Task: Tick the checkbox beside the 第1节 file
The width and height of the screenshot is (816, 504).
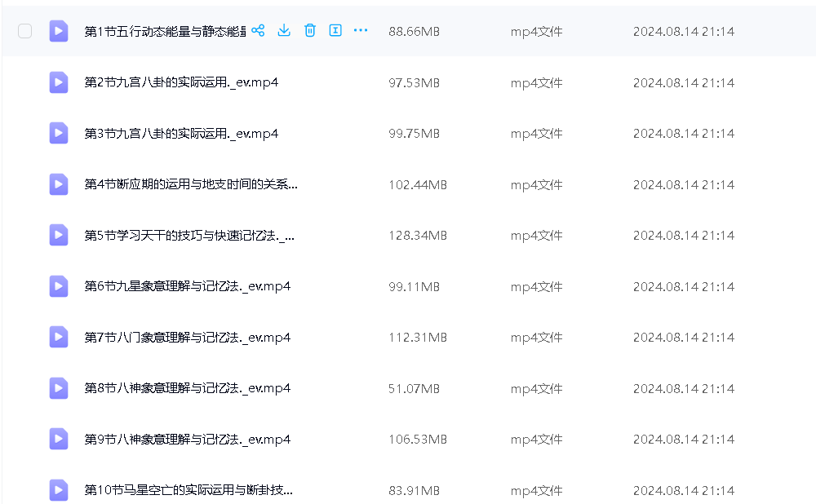Action: 25,31
